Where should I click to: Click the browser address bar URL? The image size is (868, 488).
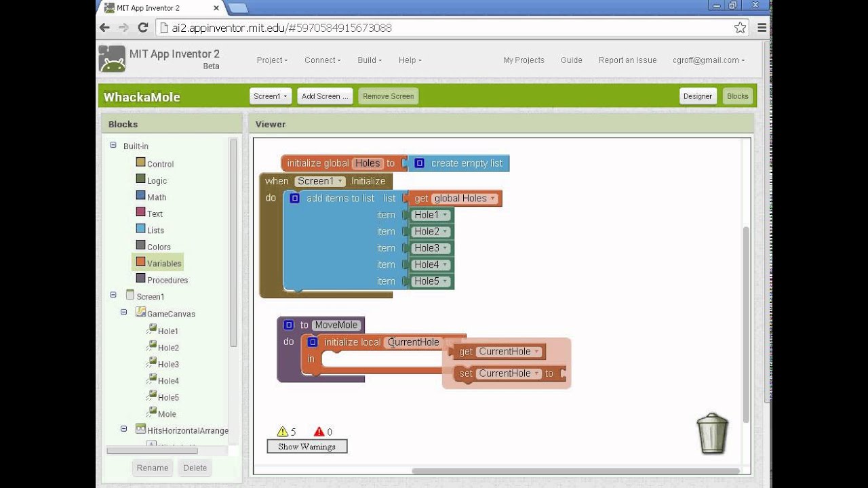(281, 28)
